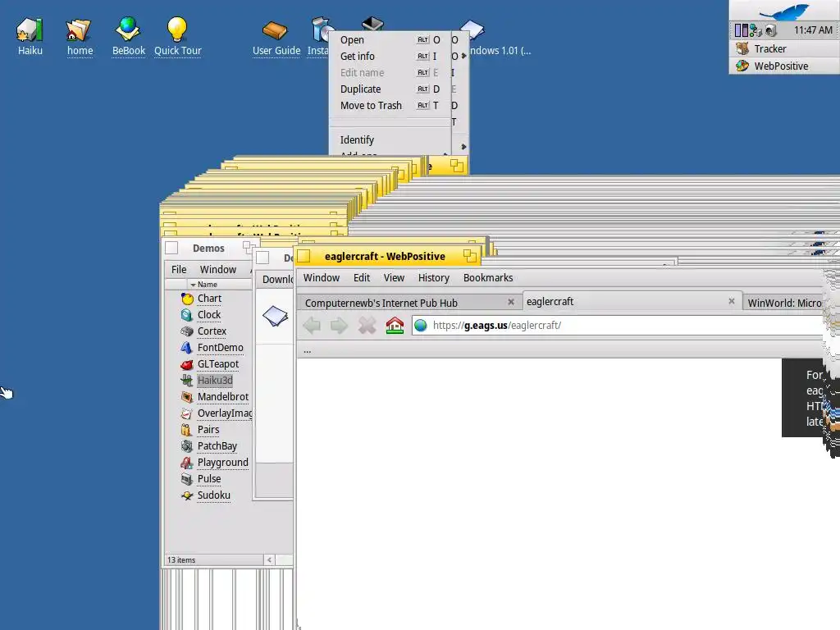
Task: Click the Cortex app icon in Demos
Action: click(187, 331)
